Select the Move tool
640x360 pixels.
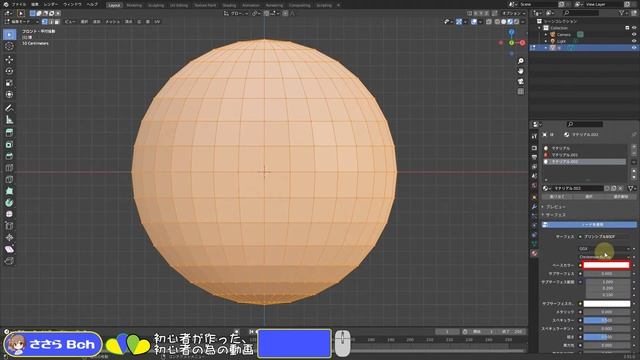tap(9, 60)
